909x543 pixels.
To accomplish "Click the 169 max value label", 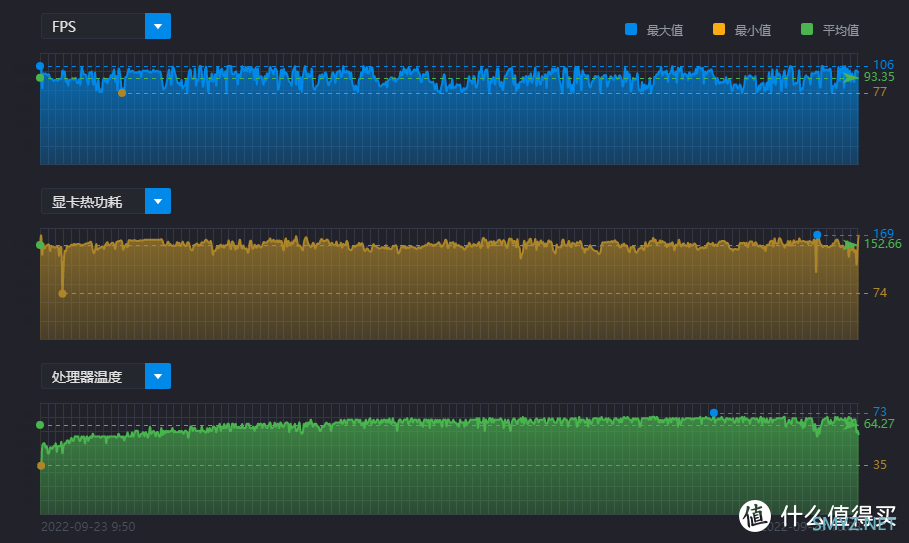I will (x=883, y=234).
